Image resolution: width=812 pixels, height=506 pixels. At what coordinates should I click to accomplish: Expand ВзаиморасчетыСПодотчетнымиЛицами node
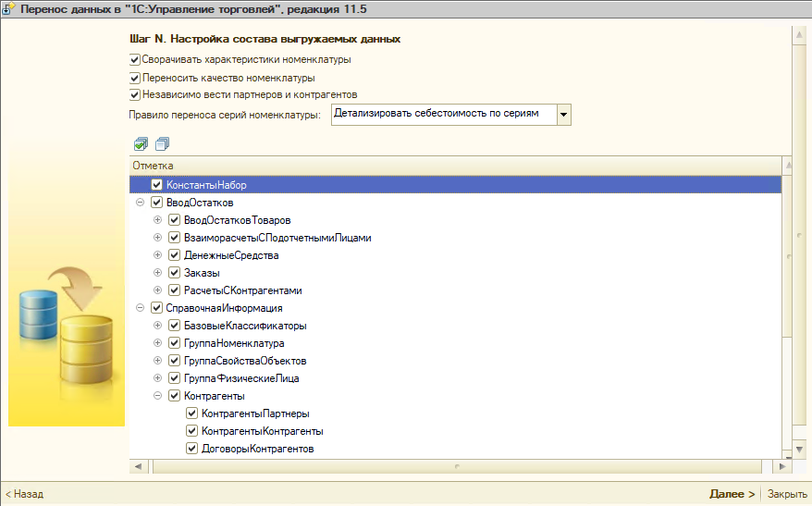[157, 238]
